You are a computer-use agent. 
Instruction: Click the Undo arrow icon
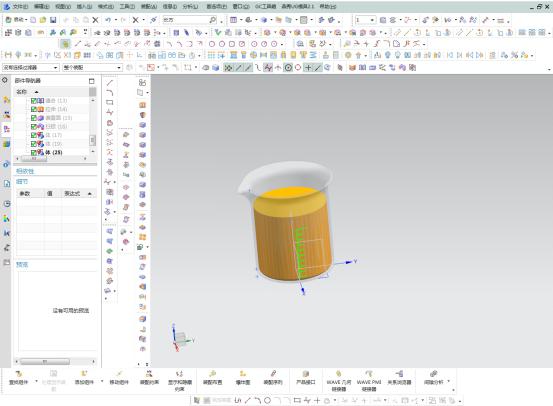[108, 20]
